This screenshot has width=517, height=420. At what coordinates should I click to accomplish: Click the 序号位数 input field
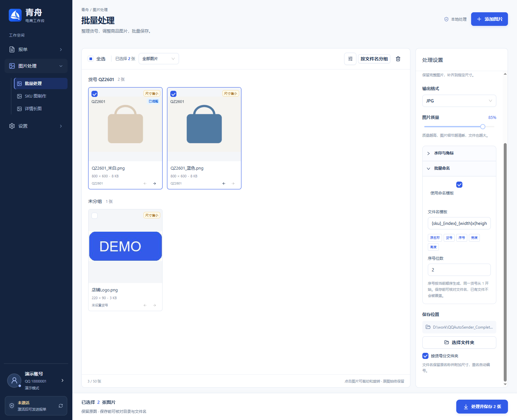459,270
